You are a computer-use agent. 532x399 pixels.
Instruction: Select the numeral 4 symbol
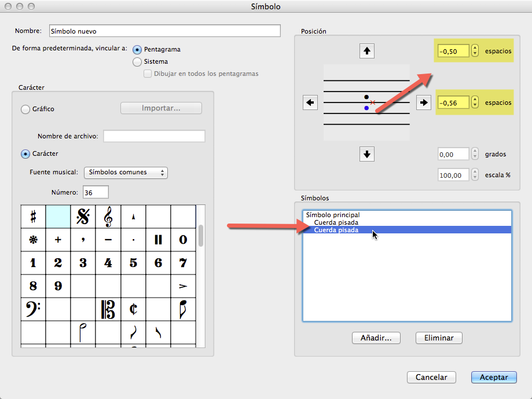(x=108, y=263)
